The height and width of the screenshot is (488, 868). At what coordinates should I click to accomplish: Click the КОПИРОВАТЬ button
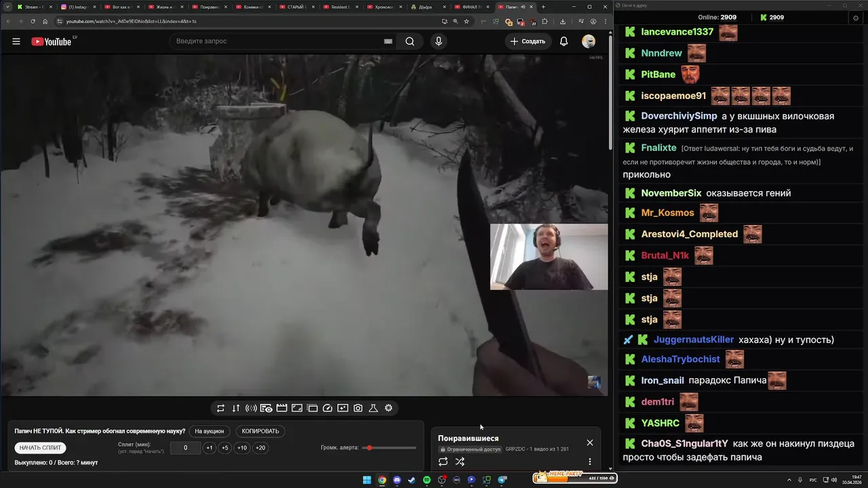click(x=260, y=431)
